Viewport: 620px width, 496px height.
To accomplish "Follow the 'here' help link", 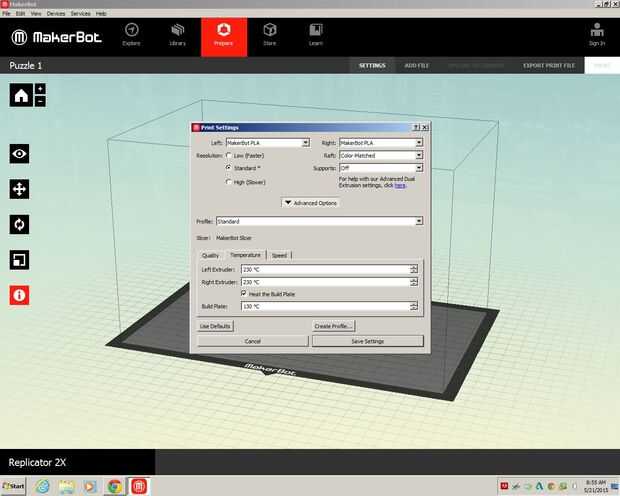I will click(400, 185).
